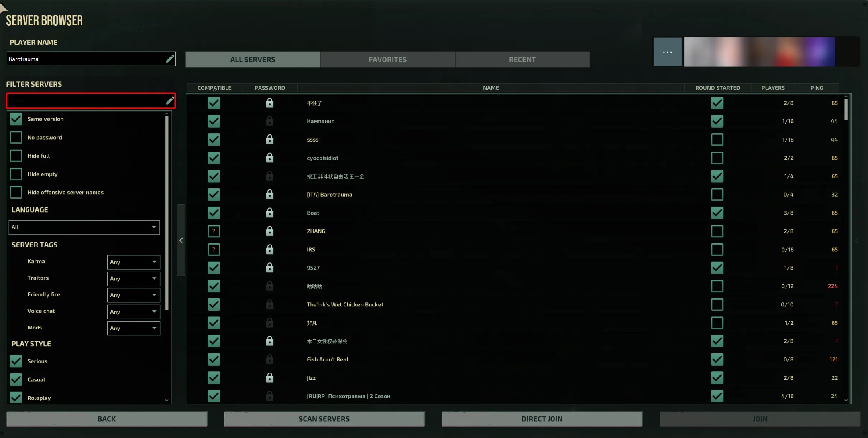This screenshot has height=438, width=868.
Task: Click the pencil icon in filter search box
Action: (x=170, y=101)
